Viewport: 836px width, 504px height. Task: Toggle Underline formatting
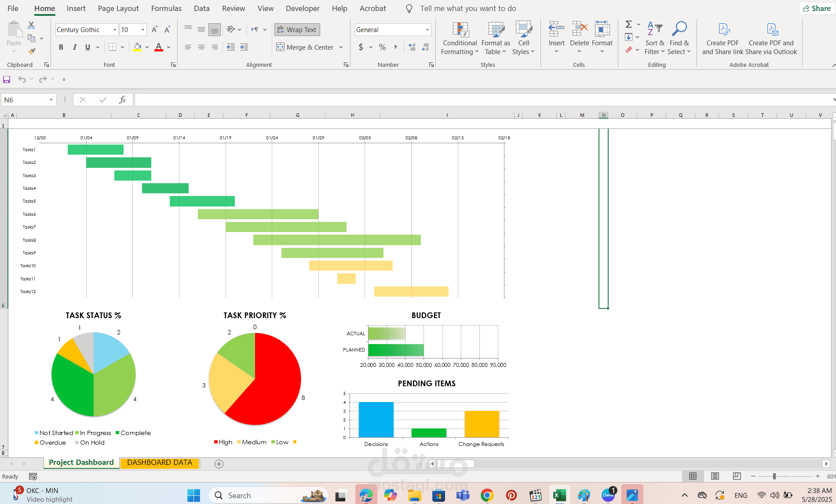(88, 47)
